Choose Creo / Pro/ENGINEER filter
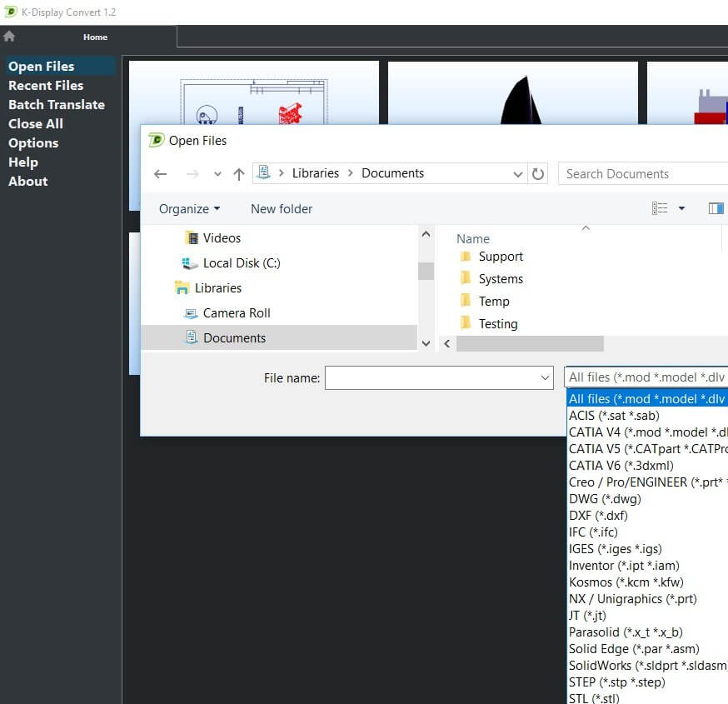728x704 pixels. 648,482
